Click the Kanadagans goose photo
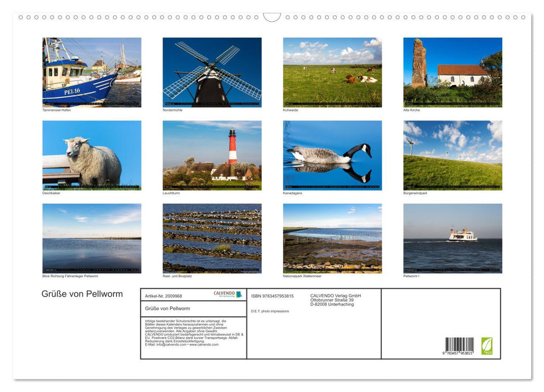Image resolution: width=544 pixels, height=392 pixels. point(333,156)
